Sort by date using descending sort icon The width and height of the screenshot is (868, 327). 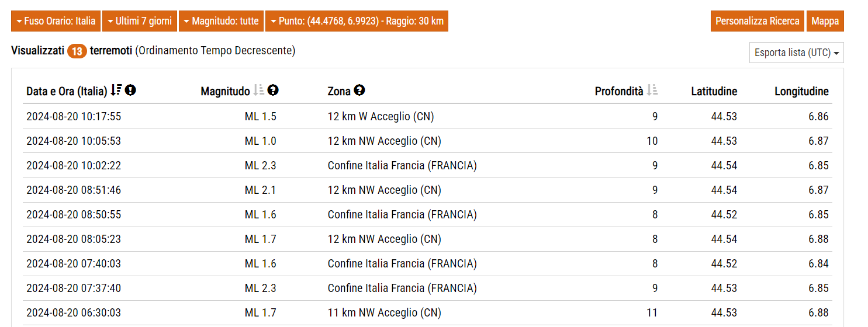tap(116, 91)
